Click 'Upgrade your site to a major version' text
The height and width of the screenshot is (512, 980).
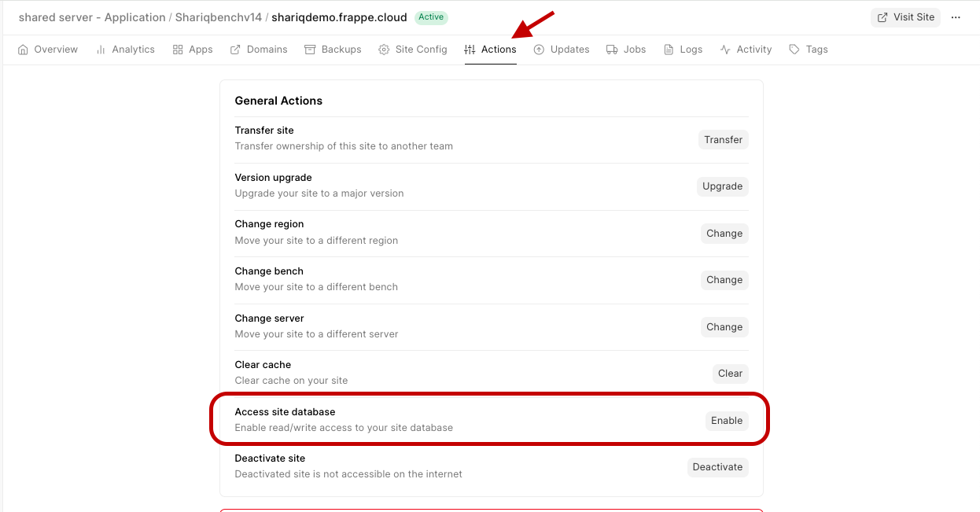(x=319, y=193)
